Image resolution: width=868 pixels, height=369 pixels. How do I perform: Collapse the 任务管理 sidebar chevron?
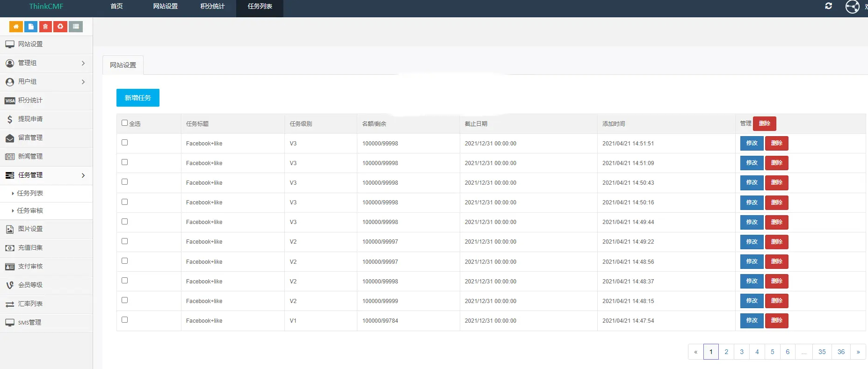coord(83,175)
